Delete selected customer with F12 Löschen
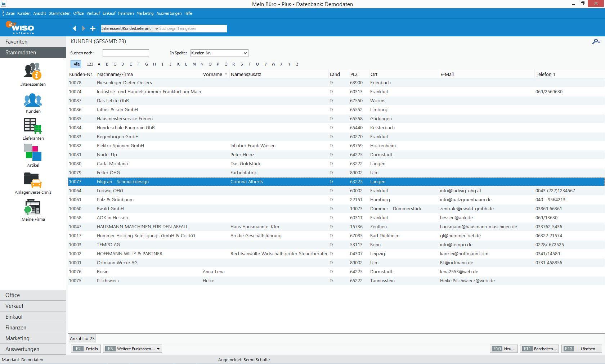This screenshot has width=605, height=364. pyautogui.click(x=579, y=349)
